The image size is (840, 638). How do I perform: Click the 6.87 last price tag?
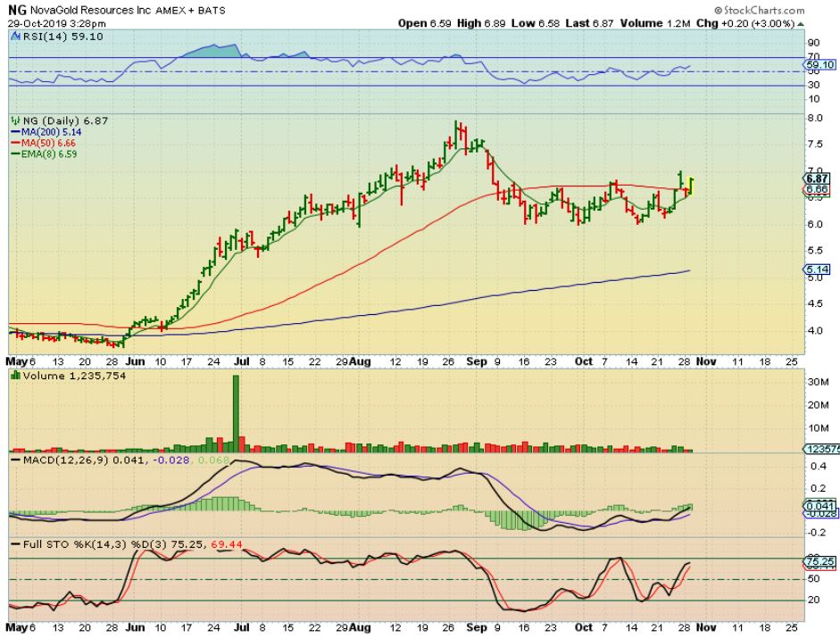tap(818, 178)
